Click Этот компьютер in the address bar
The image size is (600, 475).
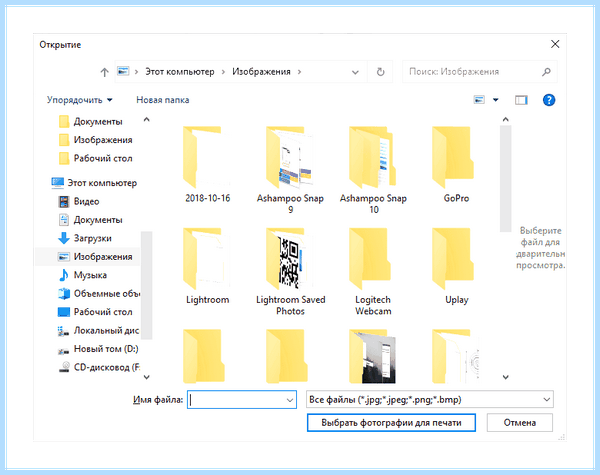coord(179,72)
